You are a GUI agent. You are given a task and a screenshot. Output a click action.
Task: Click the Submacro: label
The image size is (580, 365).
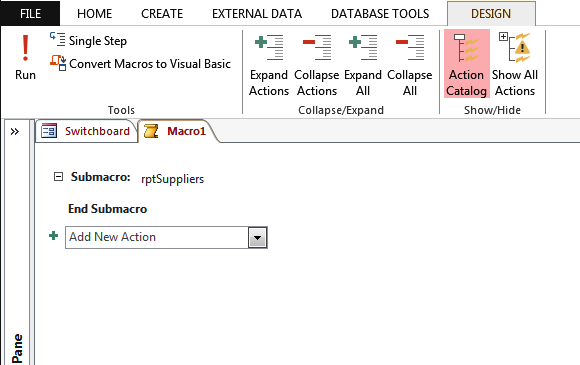click(101, 177)
